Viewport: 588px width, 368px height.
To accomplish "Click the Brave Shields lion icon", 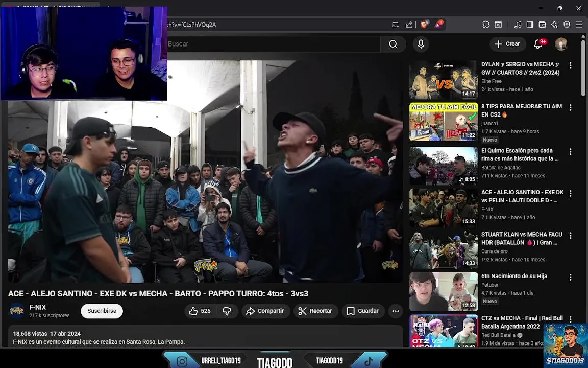I will [x=424, y=25].
